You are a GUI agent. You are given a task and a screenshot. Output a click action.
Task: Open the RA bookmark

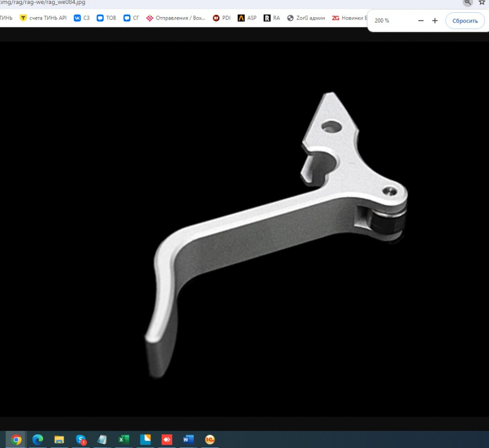(271, 18)
